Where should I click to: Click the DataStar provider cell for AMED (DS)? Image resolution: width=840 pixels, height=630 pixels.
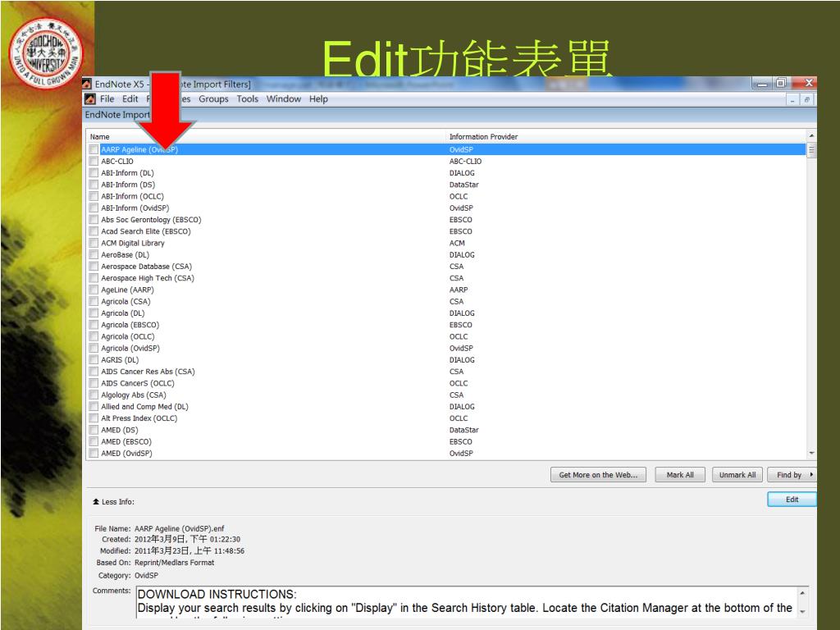click(464, 430)
